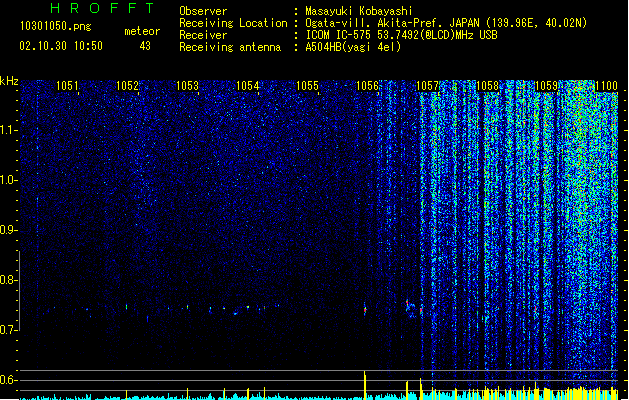This screenshot has height=400, width=629.
Task: Click the 0.9 kHz axis label
Action: [x=9, y=230]
